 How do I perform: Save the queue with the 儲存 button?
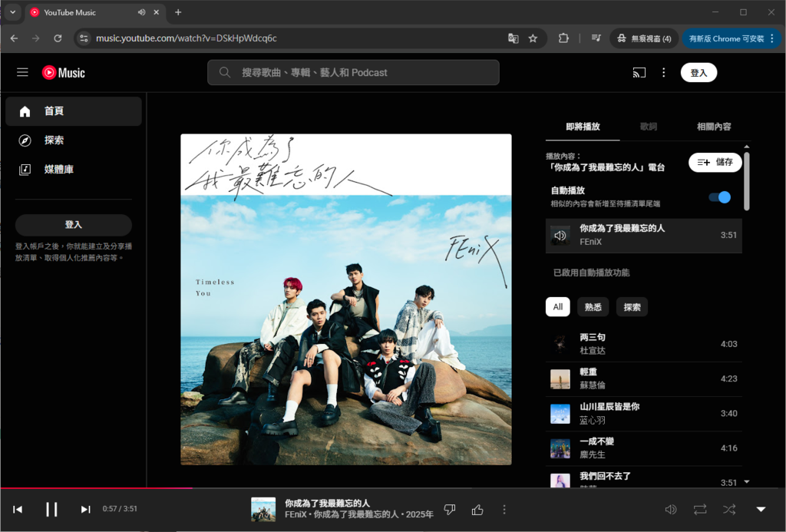(715, 162)
